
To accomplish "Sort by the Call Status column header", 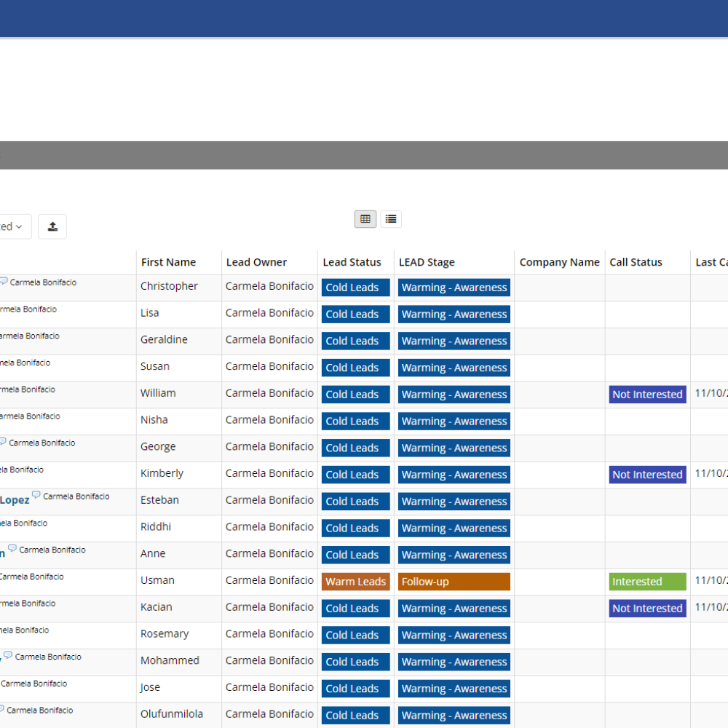I will [x=636, y=262].
